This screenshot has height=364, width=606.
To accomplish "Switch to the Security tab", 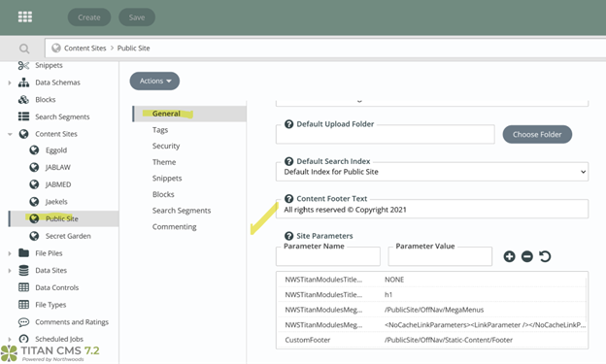I will (166, 146).
